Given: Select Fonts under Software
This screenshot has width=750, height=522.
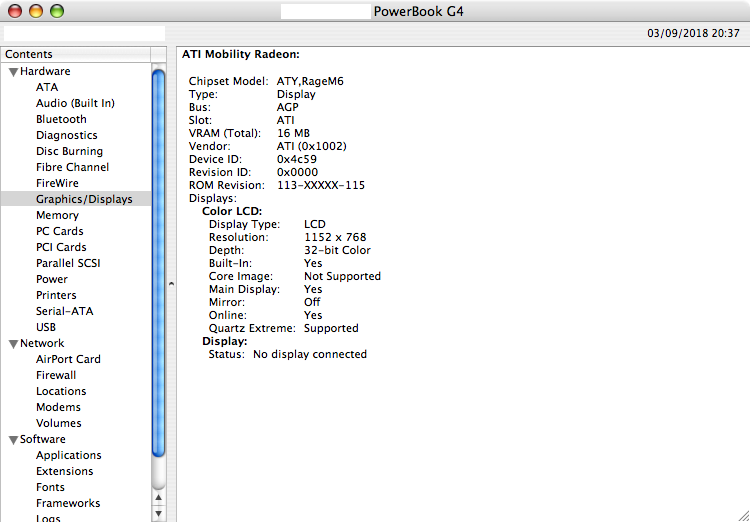Looking at the screenshot, I should 50,487.
